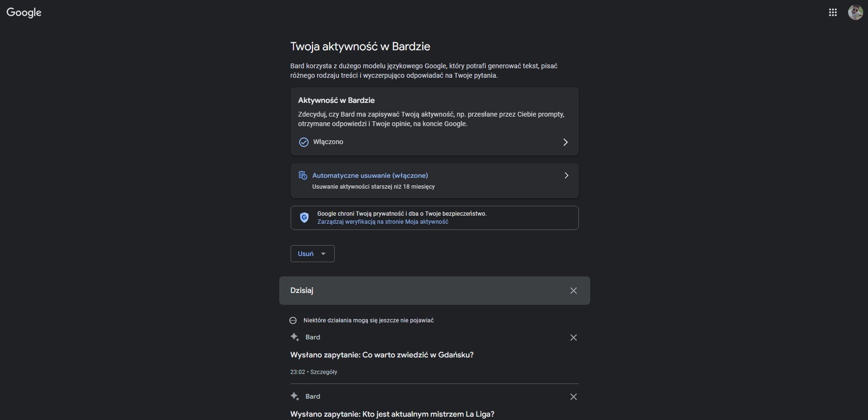868x420 pixels.
Task: Open Zarządzaj weryfikacją na stronie Moja aktywność
Action: point(383,222)
